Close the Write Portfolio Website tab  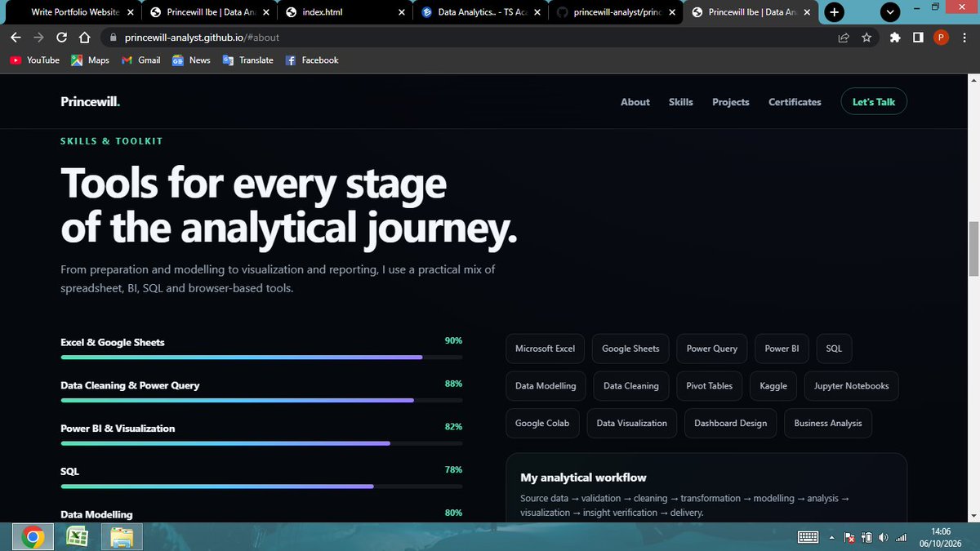click(131, 12)
